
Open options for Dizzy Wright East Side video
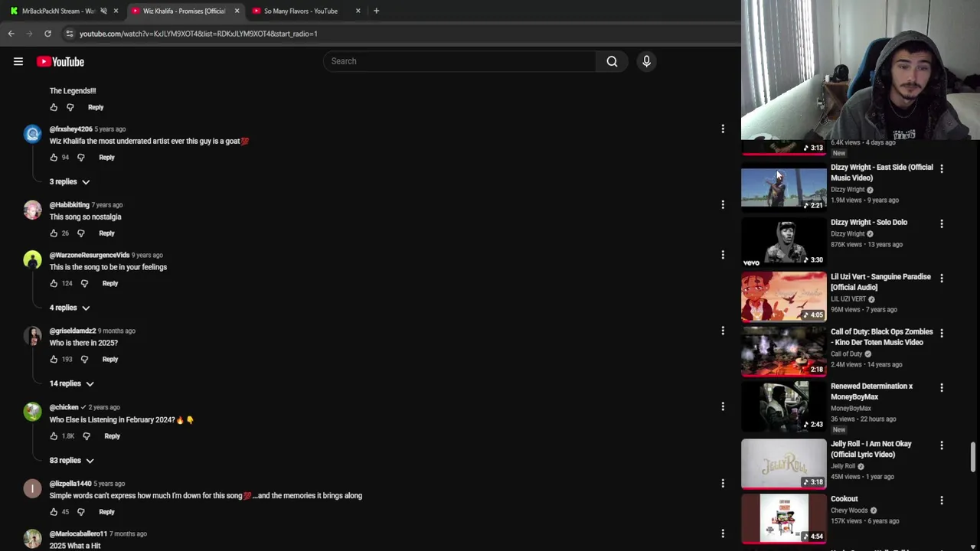(x=942, y=168)
